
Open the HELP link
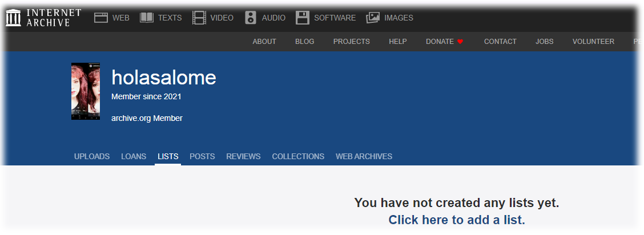398,42
